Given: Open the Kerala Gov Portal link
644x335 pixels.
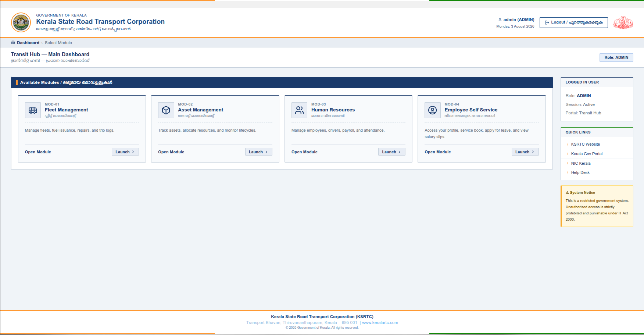Looking at the screenshot, I should pos(587,154).
